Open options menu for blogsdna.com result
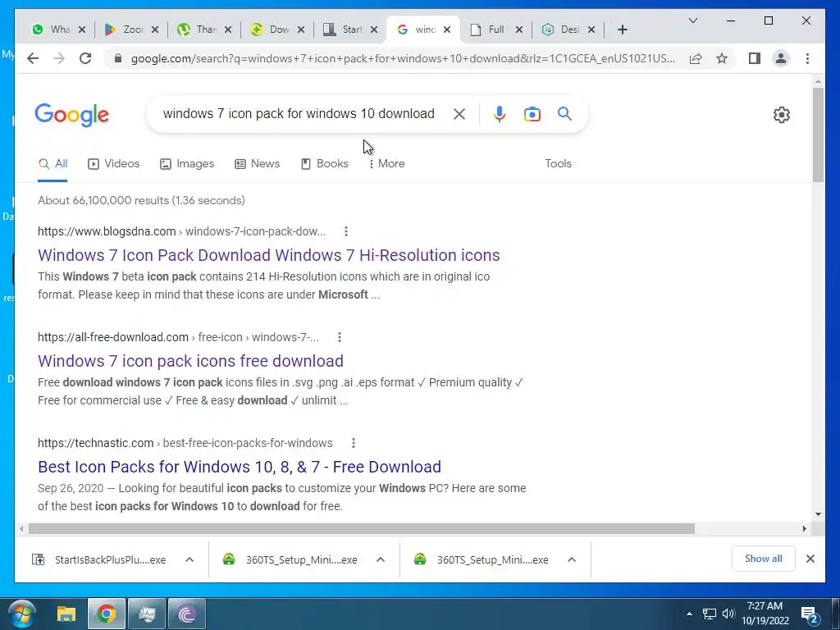 346,231
